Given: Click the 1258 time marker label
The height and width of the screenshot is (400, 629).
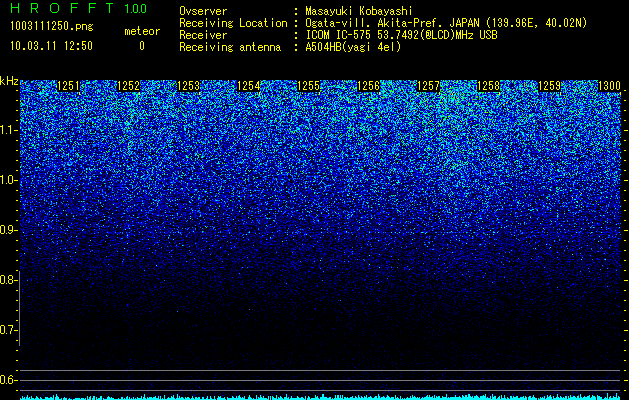Looking at the screenshot, I should (489, 86).
